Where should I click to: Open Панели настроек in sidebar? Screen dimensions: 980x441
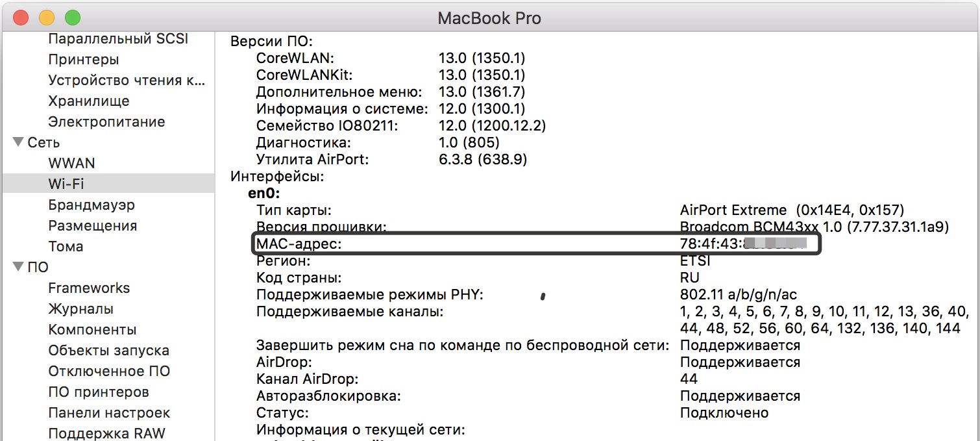[x=109, y=412]
